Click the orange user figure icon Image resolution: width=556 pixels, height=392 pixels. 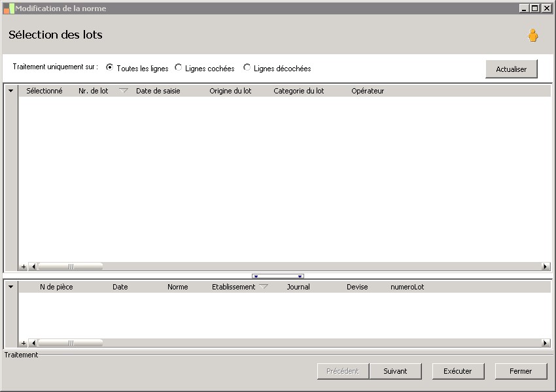(x=532, y=35)
